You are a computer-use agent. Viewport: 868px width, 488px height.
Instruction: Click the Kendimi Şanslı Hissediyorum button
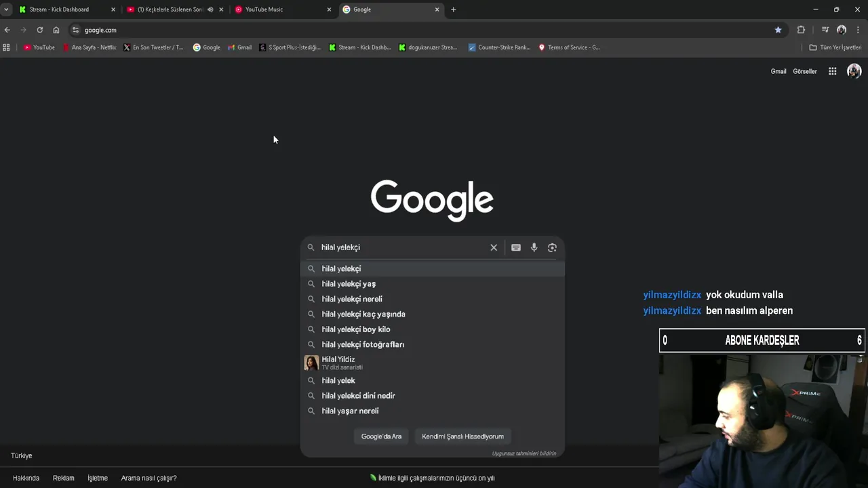tap(462, 436)
